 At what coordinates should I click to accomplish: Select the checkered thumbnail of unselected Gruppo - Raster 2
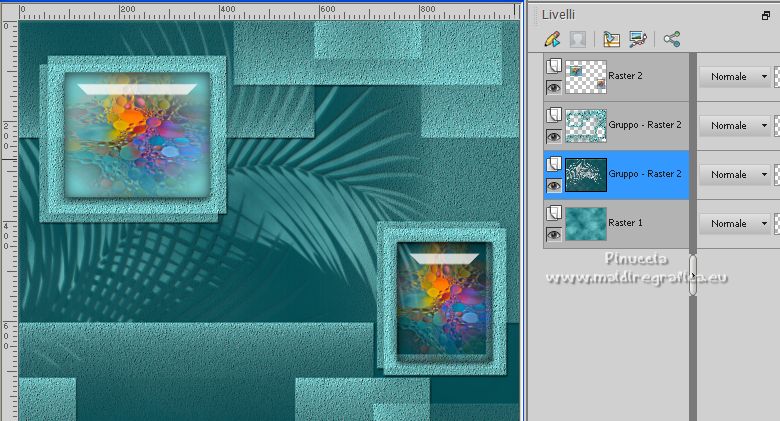(586, 126)
